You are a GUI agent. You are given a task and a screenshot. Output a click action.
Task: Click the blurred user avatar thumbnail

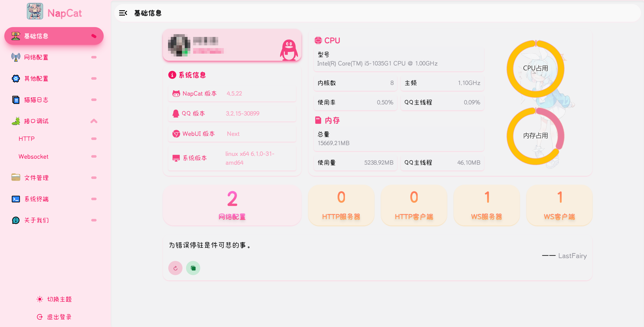click(x=179, y=45)
